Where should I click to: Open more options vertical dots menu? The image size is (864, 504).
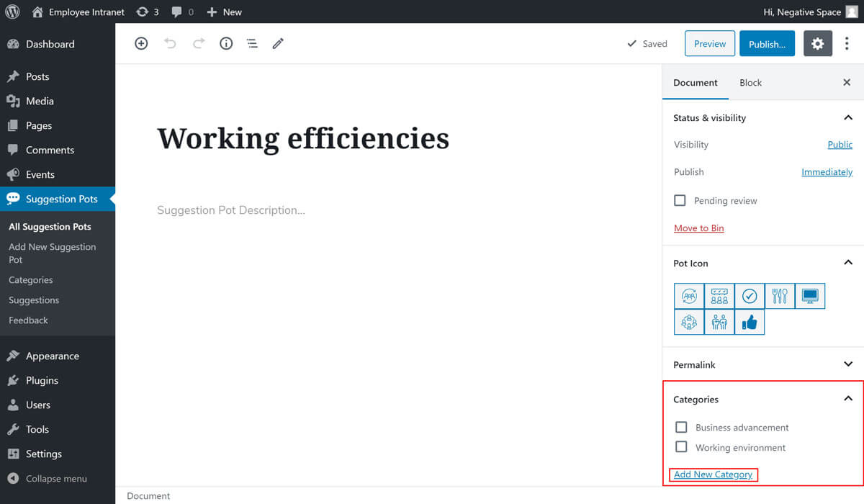point(847,44)
